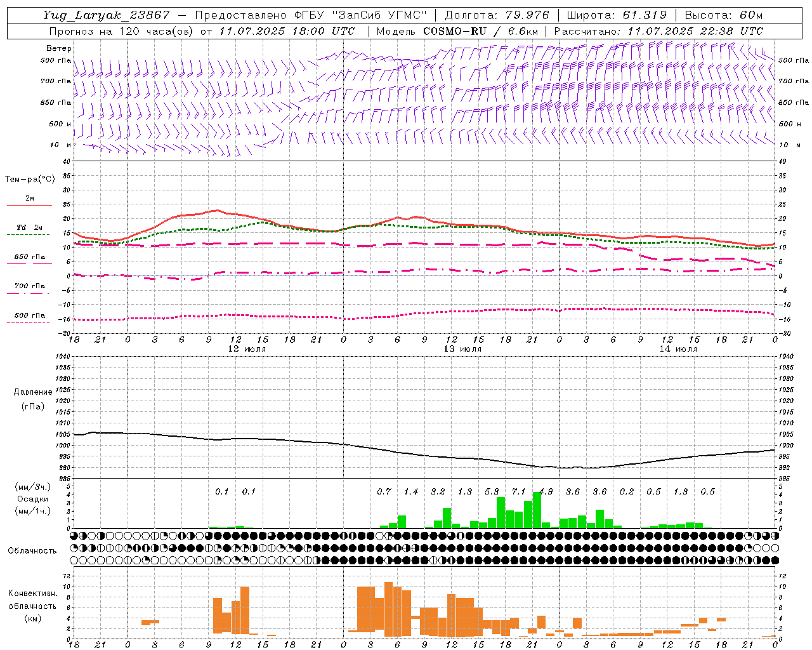812x650 pixels.
Task: Click the '13 июля' date label
Action: tap(462, 349)
